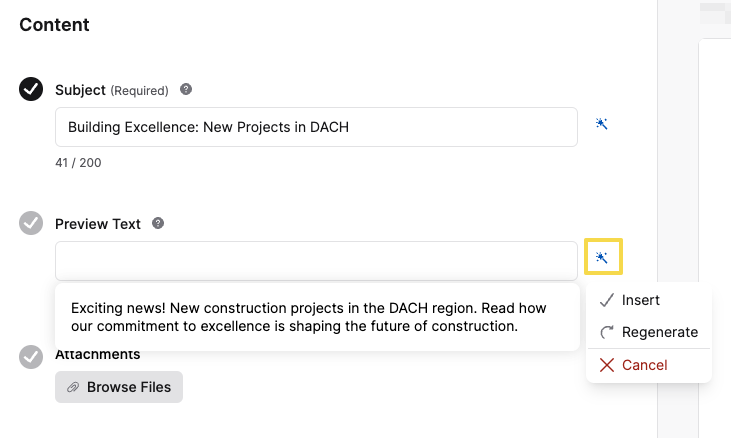This screenshot has height=438, width=731.
Task: Click the red X Cancel icon
Action: [607, 365]
